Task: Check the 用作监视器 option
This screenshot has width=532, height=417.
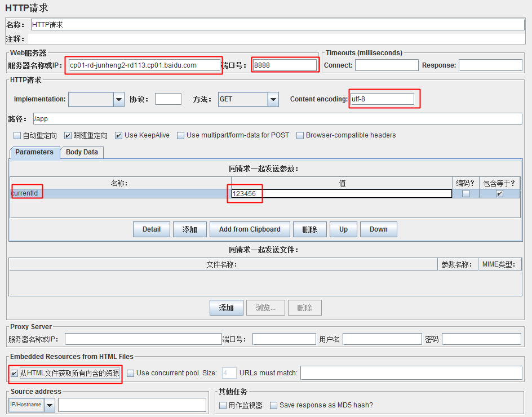Action: click(223, 405)
